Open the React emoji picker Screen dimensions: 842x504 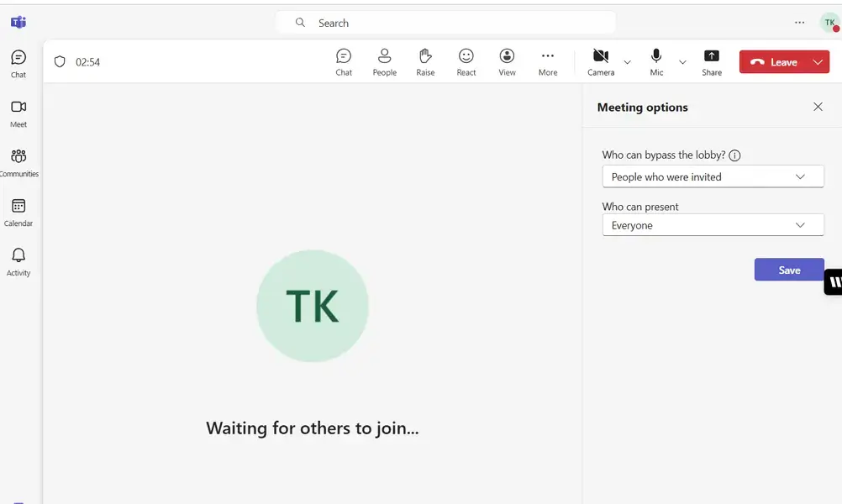tap(466, 60)
